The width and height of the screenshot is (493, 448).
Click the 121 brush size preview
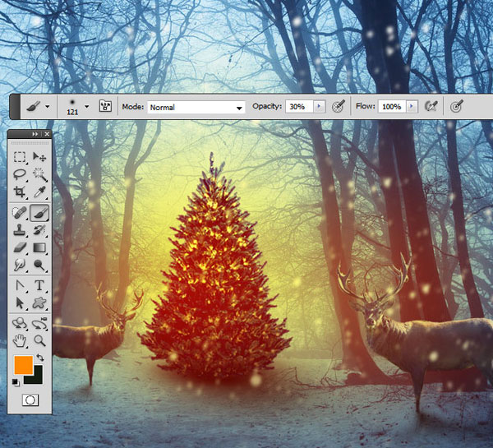(x=72, y=107)
